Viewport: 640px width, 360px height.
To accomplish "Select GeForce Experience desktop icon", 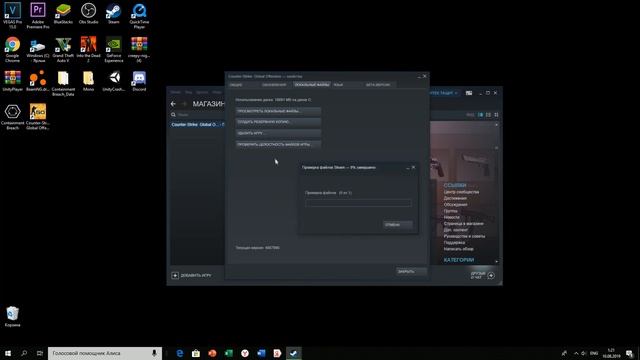I will tap(113, 49).
